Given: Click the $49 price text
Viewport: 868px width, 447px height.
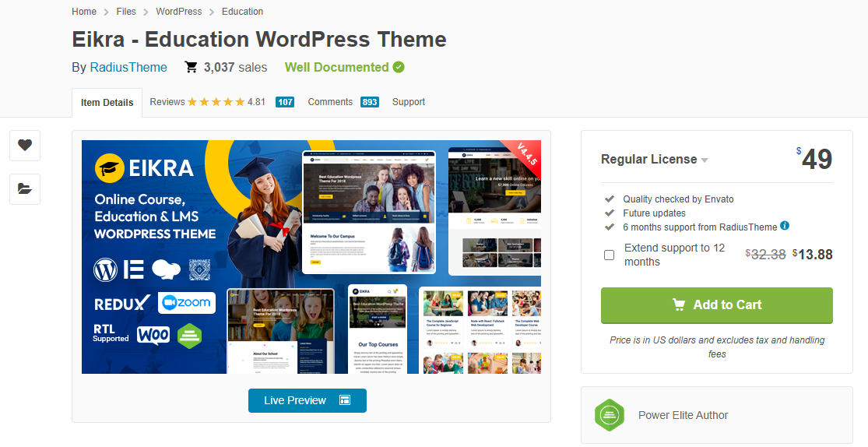Looking at the screenshot, I should (x=814, y=160).
